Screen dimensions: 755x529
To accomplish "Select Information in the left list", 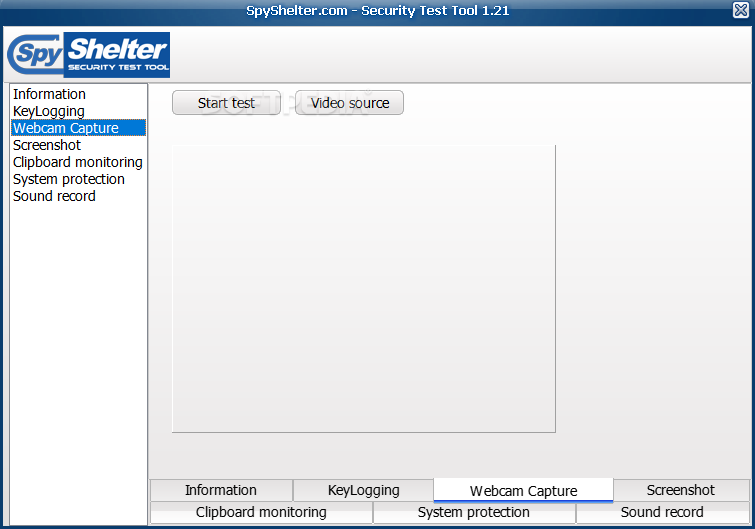I will [78, 94].
